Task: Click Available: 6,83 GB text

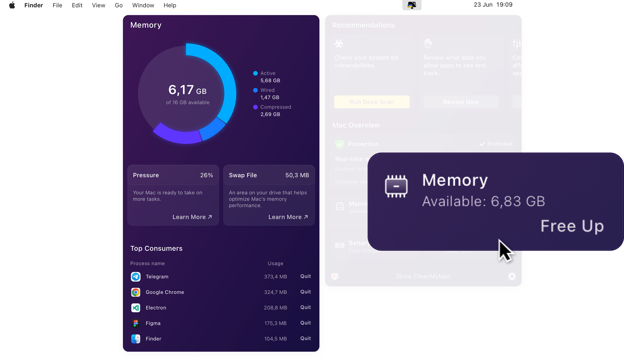Action: [x=484, y=201]
